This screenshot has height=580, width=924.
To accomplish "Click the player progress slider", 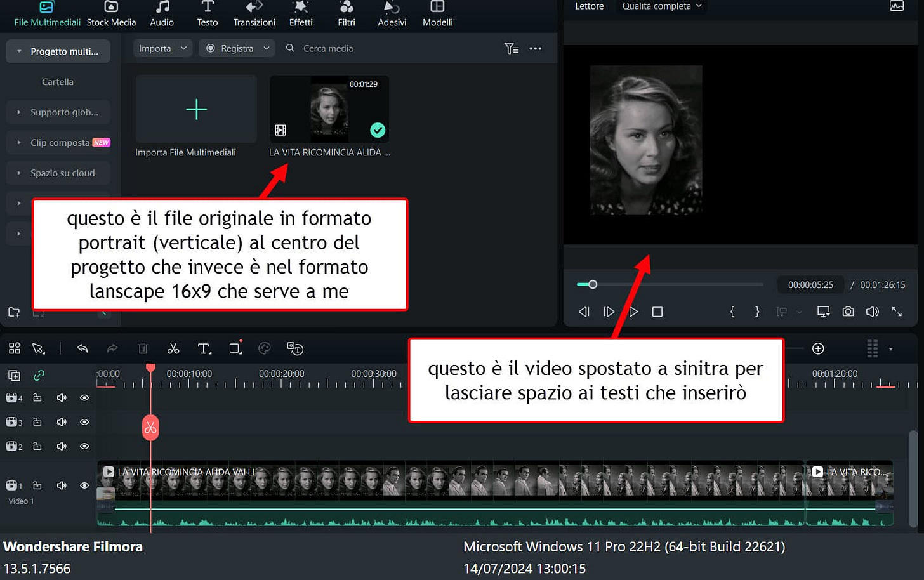I will point(670,284).
